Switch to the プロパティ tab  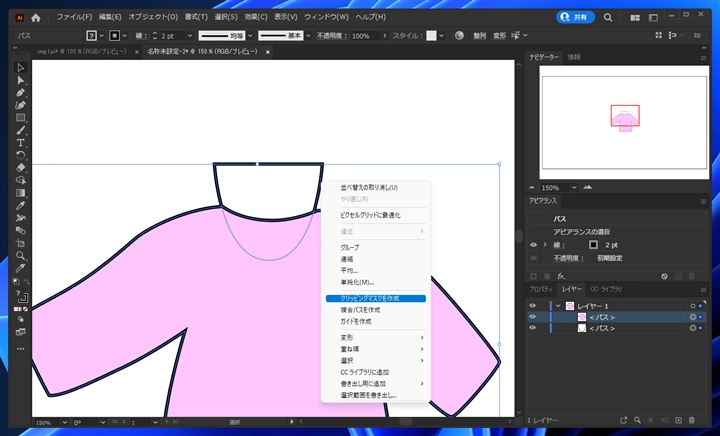point(541,289)
